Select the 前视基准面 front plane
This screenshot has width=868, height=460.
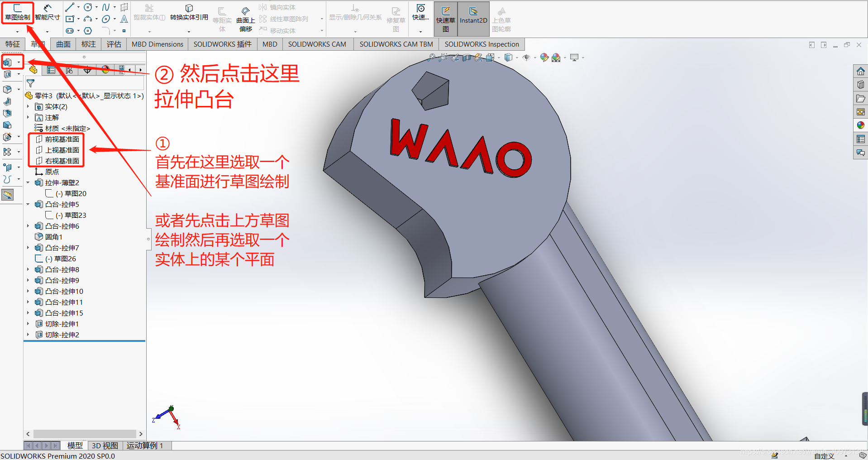(x=57, y=139)
